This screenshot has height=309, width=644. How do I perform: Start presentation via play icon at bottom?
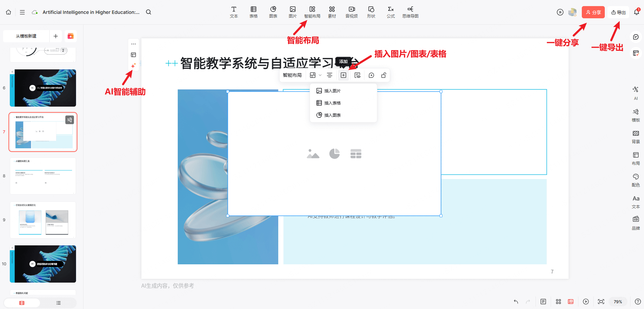[x=586, y=301]
